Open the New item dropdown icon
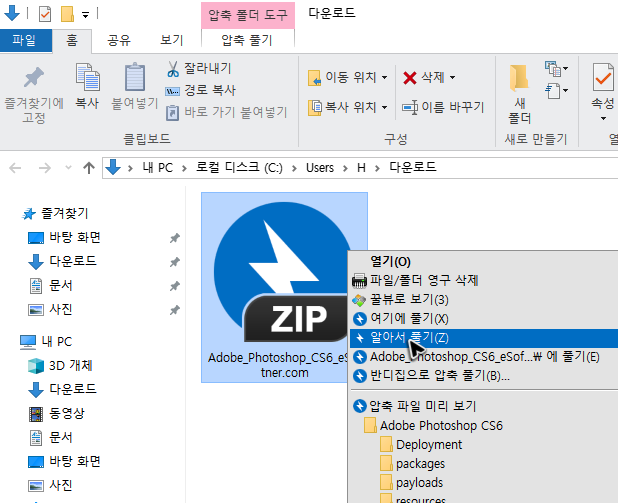 [557, 69]
